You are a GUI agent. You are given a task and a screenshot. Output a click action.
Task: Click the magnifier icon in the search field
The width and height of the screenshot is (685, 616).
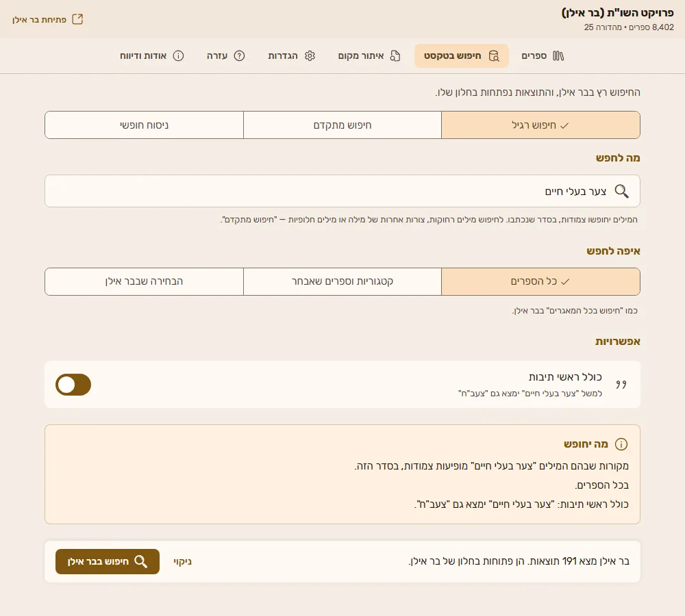click(622, 191)
